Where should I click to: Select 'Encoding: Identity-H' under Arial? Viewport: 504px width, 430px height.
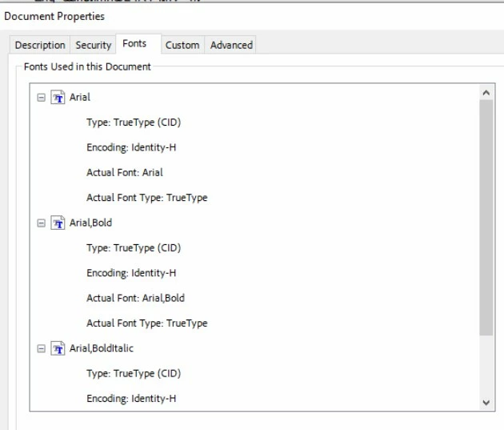click(131, 147)
